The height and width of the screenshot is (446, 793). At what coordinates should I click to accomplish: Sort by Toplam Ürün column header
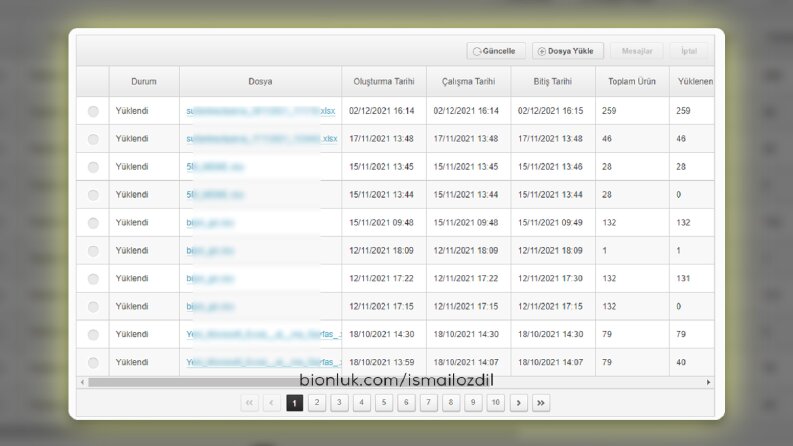tap(632, 81)
